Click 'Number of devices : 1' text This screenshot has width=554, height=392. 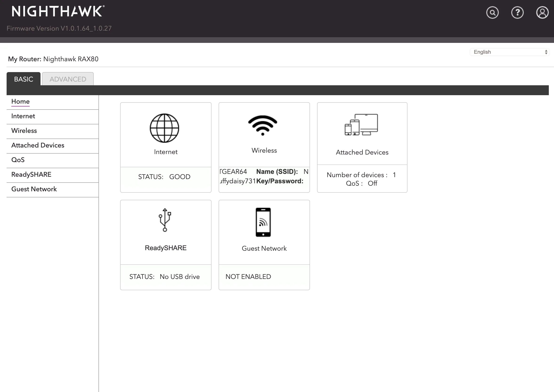point(361,175)
